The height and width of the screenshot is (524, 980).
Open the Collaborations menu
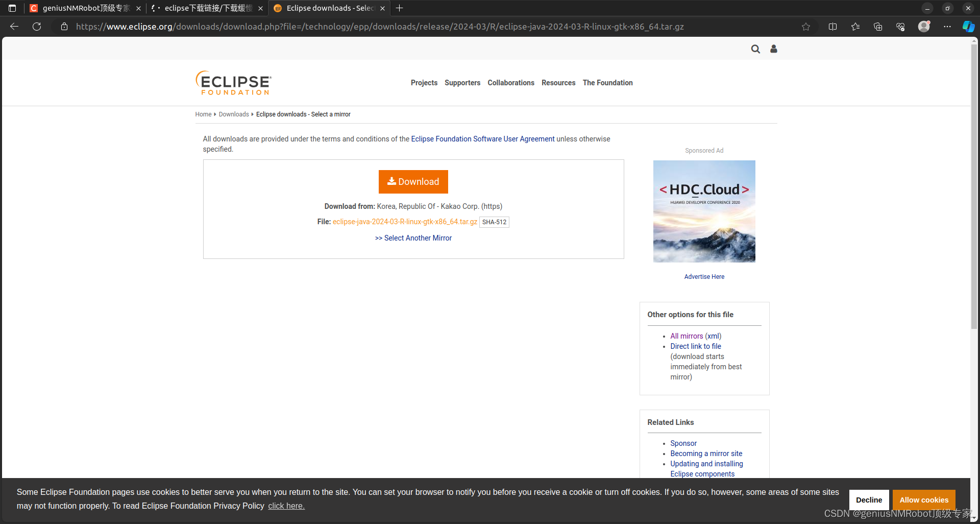pos(511,83)
